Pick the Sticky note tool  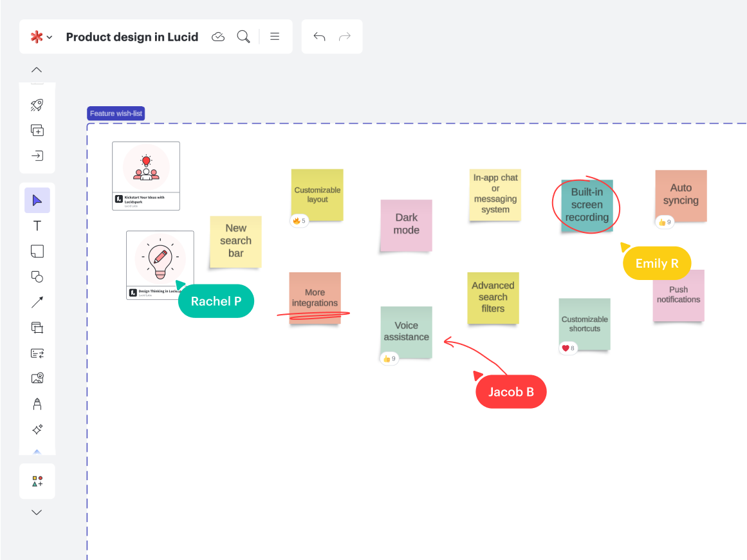(x=37, y=251)
